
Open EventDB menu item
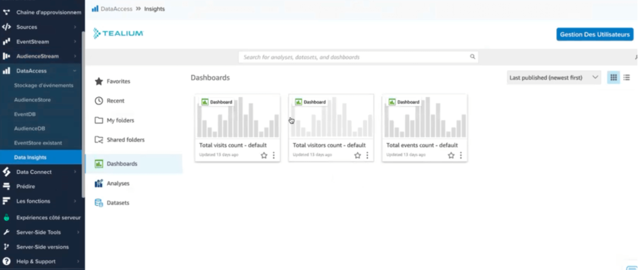[x=25, y=115]
